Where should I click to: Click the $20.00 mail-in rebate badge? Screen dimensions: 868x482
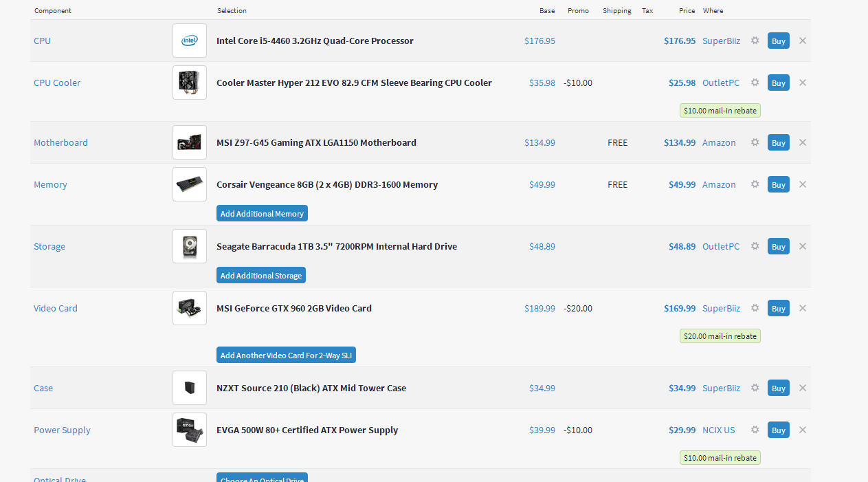click(x=720, y=336)
